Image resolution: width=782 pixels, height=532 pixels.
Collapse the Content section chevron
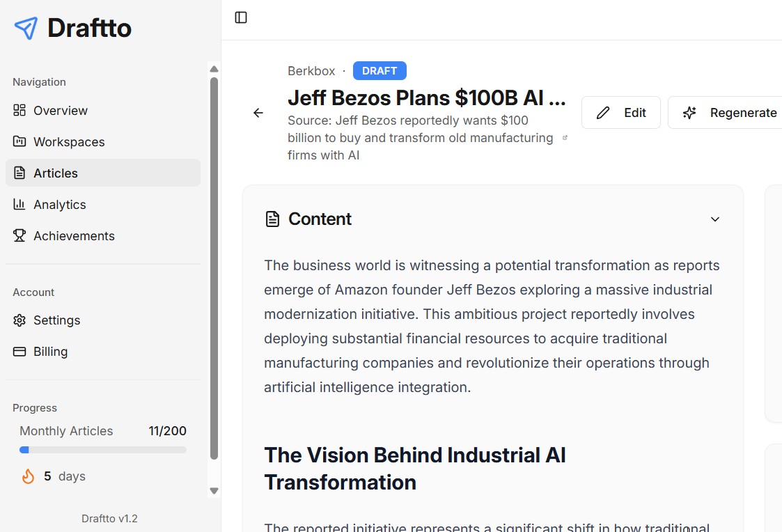pyautogui.click(x=714, y=219)
